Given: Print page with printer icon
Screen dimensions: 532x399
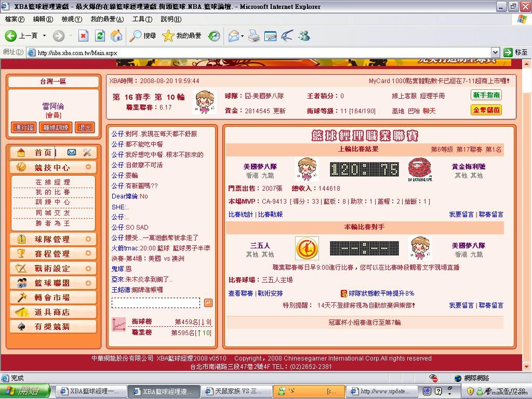Looking at the screenshot, I should tap(254, 36).
